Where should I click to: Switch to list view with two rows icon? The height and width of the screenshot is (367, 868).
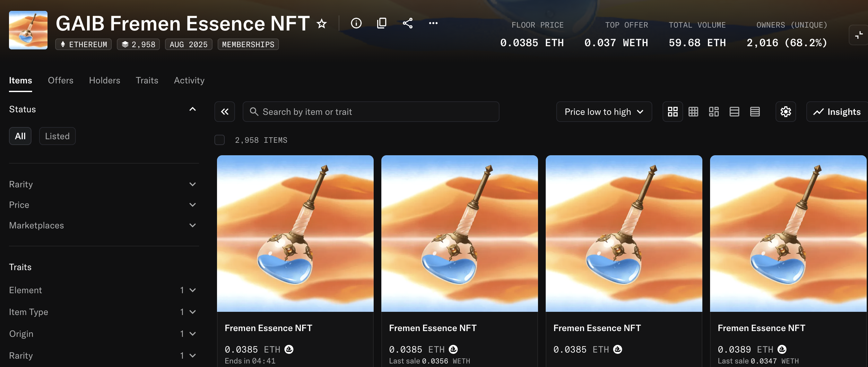pos(734,112)
